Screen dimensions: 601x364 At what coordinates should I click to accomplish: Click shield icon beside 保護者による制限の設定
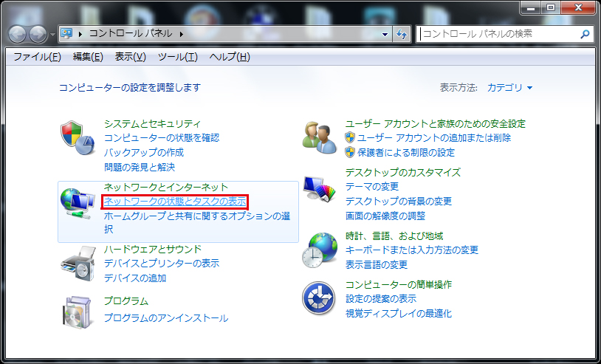pyautogui.click(x=350, y=152)
